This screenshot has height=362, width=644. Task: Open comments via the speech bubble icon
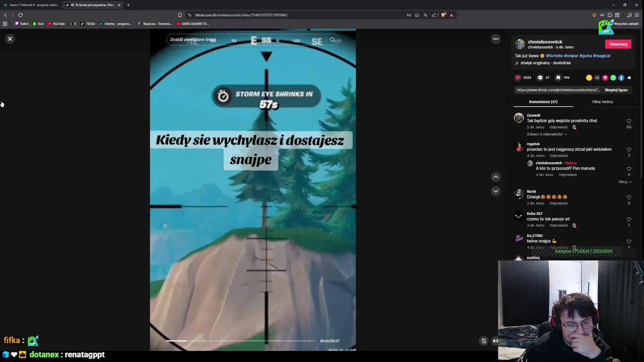coord(540,77)
